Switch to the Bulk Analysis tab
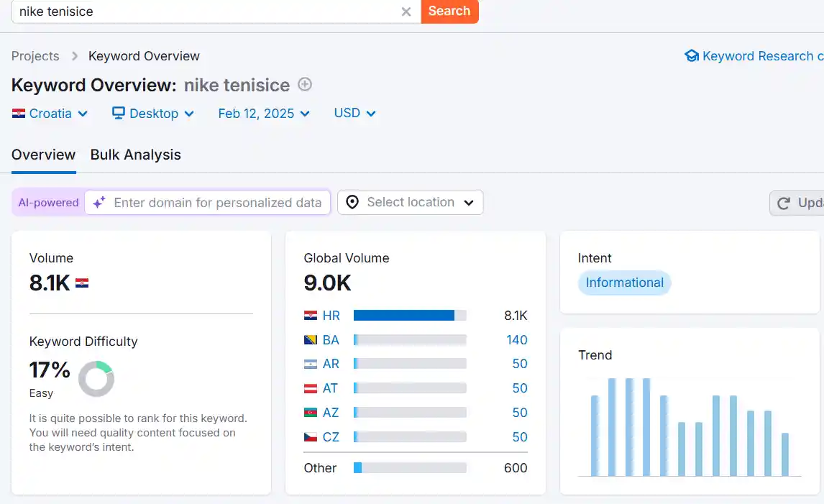Viewport: 824px width, 504px height. 135,155
